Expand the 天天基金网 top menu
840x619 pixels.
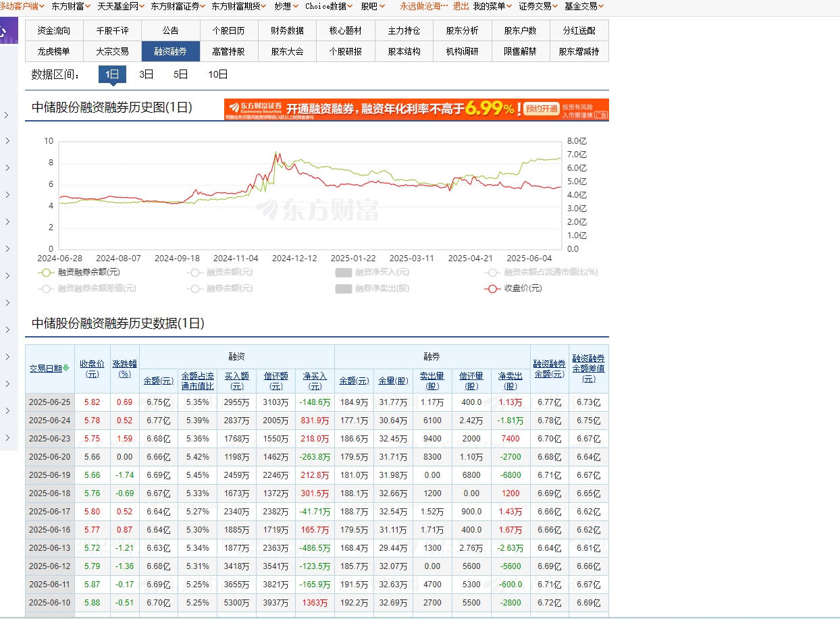pos(122,6)
